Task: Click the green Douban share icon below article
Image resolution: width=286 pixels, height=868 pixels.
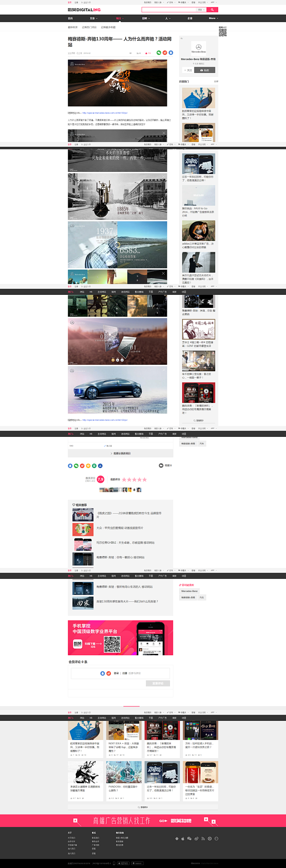Action: coord(94,465)
